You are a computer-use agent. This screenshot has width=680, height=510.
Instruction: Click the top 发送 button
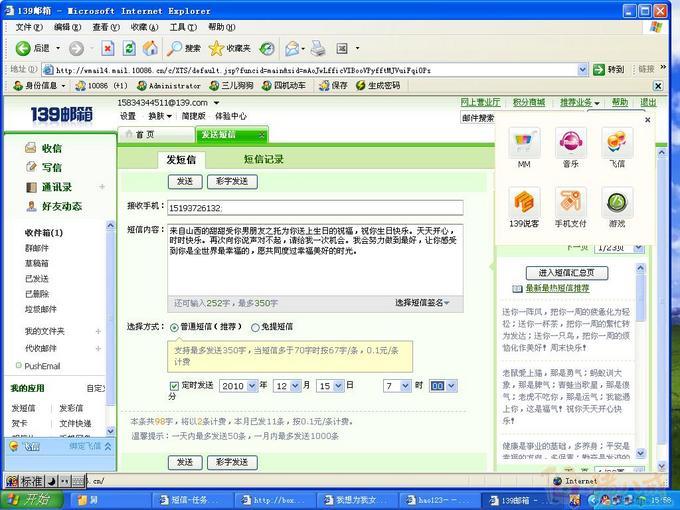pos(185,182)
